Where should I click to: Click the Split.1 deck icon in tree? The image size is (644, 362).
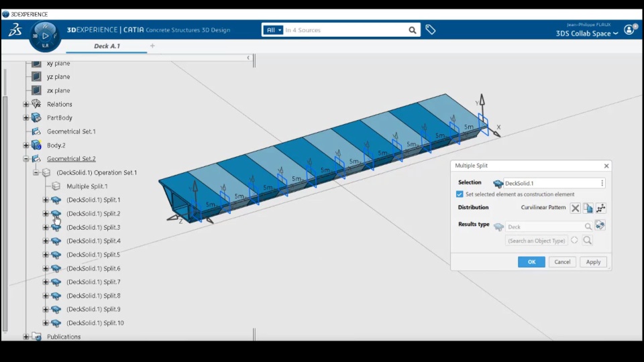coord(56,200)
